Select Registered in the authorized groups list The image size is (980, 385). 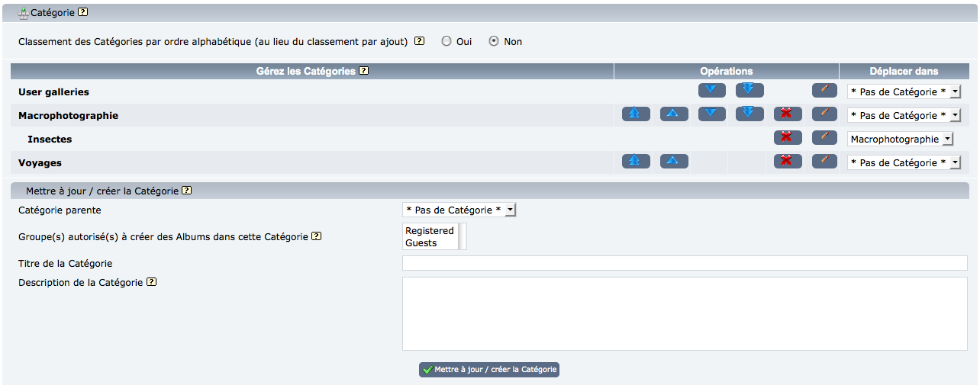(430, 230)
